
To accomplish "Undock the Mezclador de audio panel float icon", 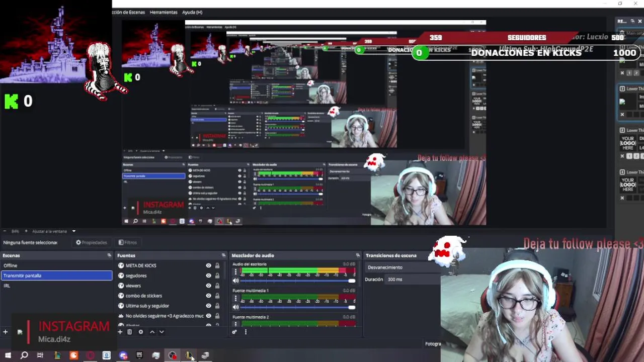I will coord(358,255).
